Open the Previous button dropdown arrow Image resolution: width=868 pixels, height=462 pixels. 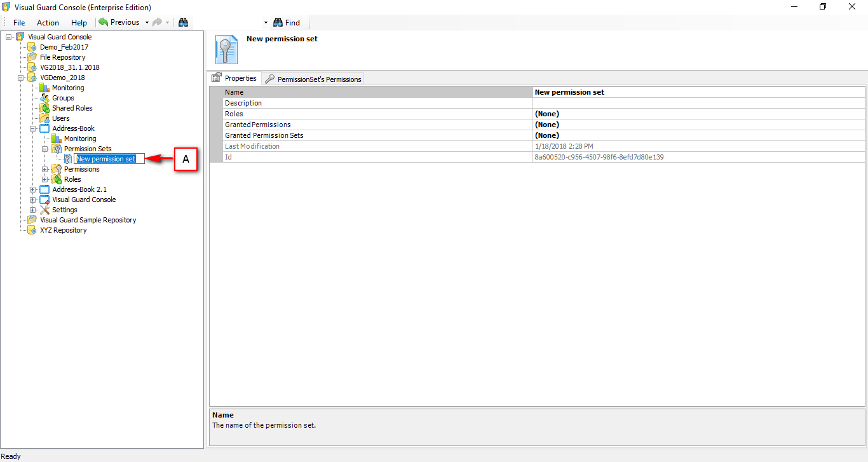pos(146,22)
